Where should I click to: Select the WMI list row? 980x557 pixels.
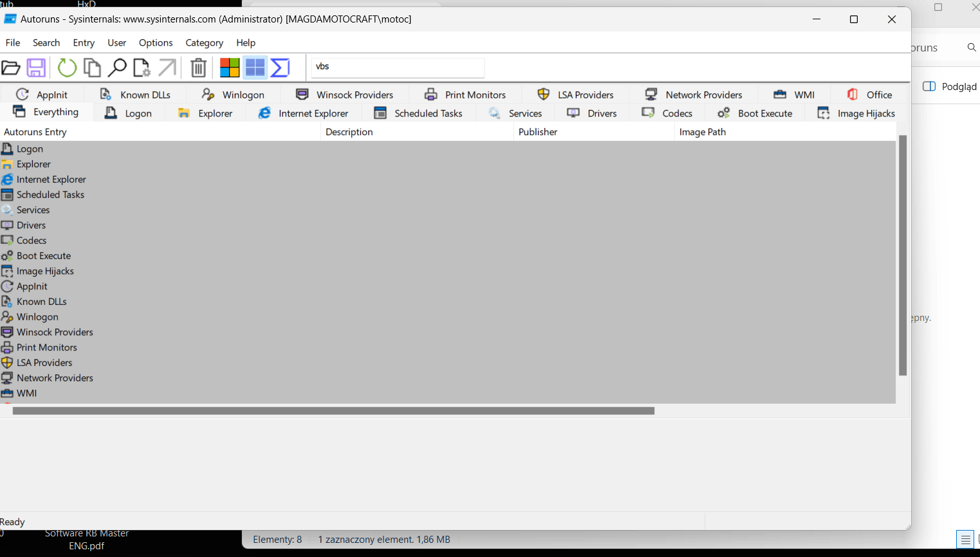tap(448, 393)
